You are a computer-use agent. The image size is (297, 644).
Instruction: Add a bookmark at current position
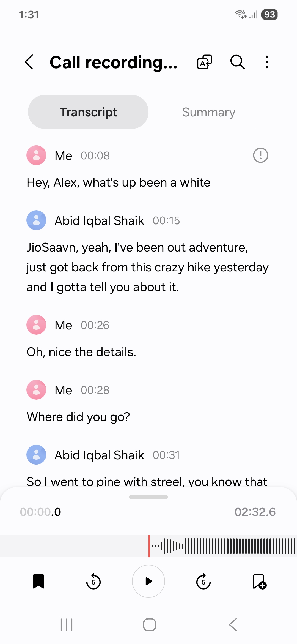[x=259, y=581]
